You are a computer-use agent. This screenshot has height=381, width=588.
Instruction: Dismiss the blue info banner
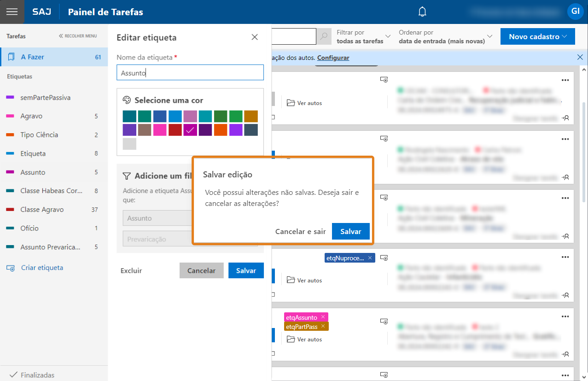click(580, 58)
